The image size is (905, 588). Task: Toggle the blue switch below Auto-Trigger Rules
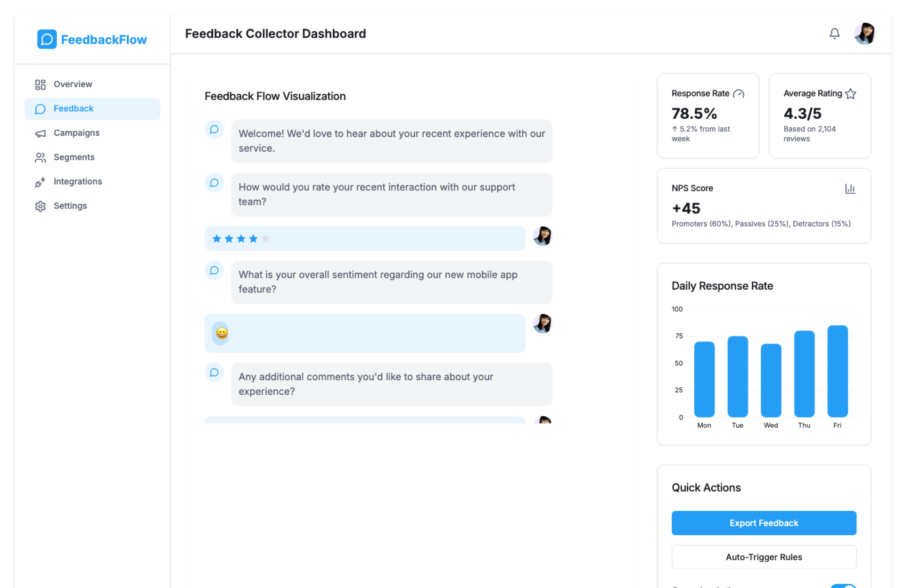[843, 586]
